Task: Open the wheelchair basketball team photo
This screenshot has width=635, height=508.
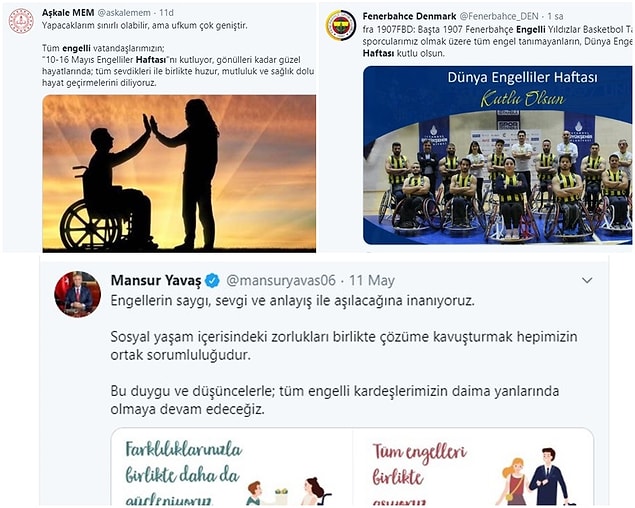Action: click(497, 156)
